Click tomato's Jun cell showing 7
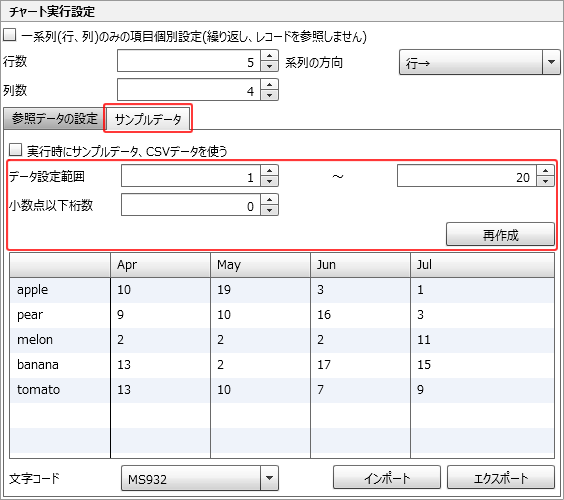This screenshot has height=500, width=564. pos(360,390)
